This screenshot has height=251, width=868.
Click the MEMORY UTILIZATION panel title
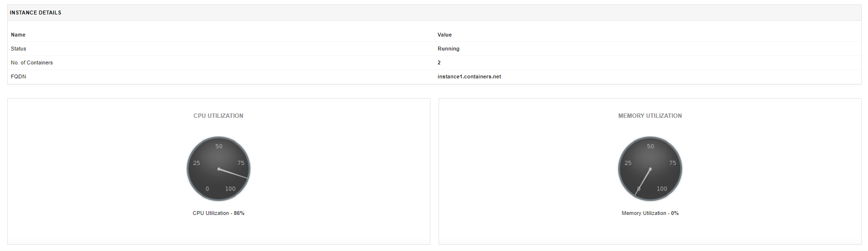click(x=650, y=116)
